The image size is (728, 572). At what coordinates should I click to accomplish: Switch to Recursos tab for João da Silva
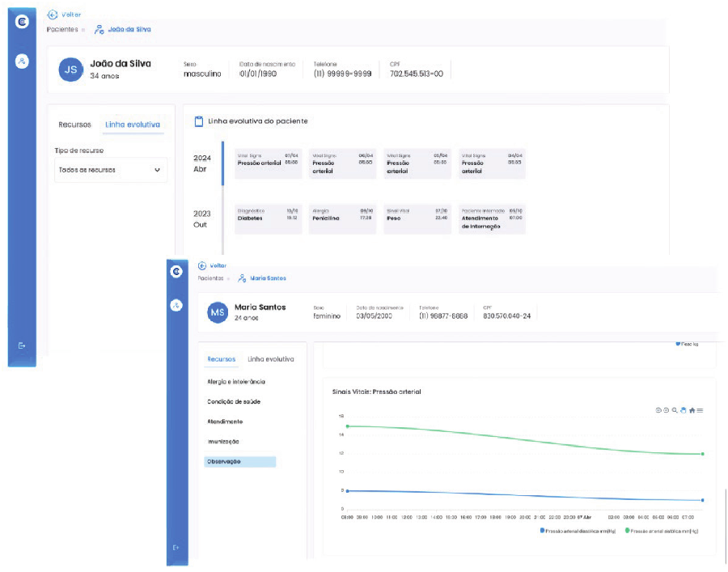tap(74, 125)
